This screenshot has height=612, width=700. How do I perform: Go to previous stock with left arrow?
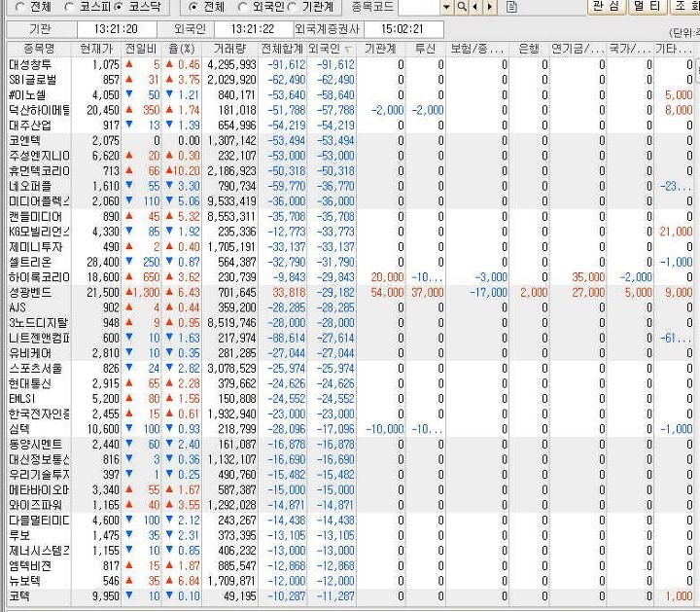pos(475,7)
